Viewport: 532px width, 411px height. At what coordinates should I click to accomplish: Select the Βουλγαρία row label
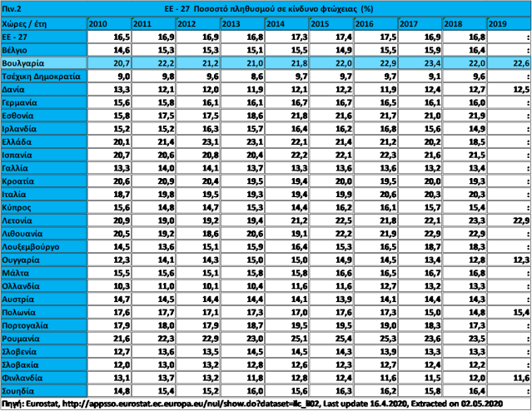43,63
